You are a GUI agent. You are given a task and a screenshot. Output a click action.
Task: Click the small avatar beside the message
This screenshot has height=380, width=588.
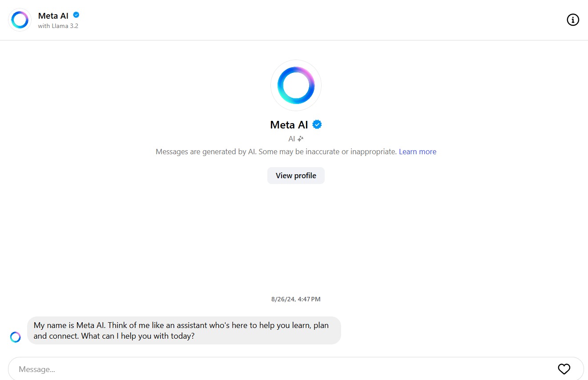click(16, 337)
